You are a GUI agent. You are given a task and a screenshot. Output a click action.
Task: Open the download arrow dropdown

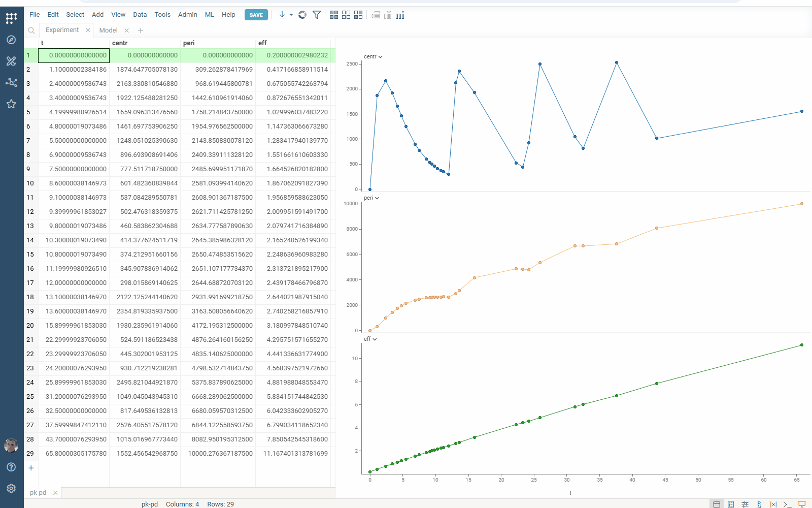click(x=291, y=15)
